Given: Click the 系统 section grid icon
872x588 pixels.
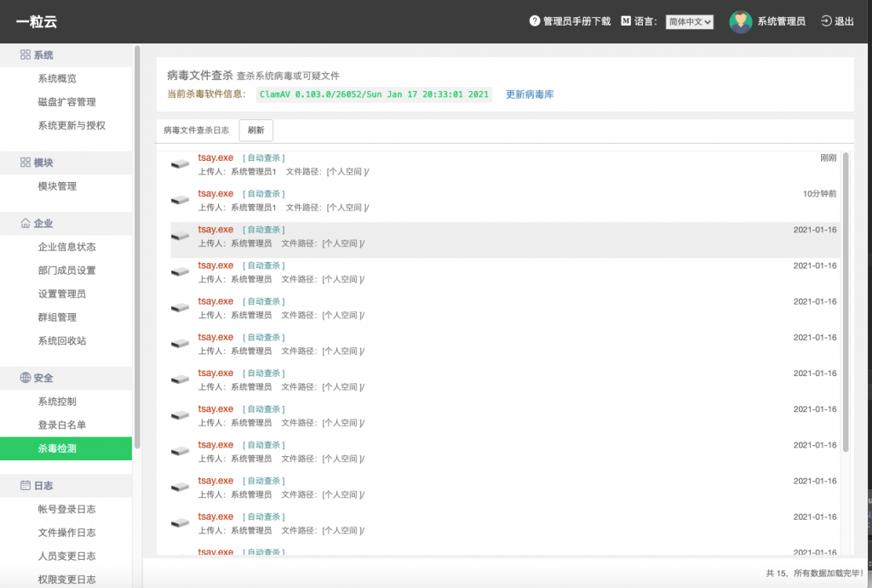Looking at the screenshot, I should [x=26, y=54].
